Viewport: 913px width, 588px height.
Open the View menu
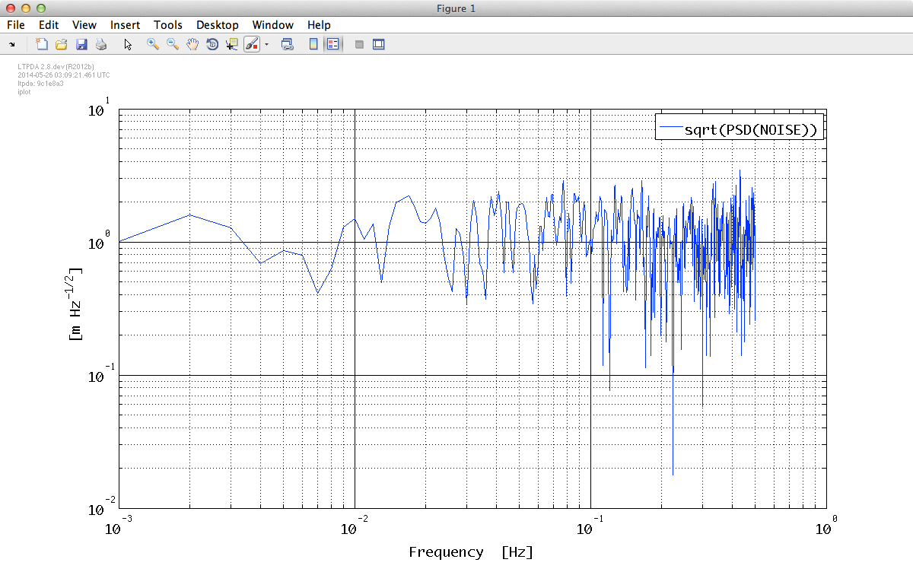click(x=84, y=25)
